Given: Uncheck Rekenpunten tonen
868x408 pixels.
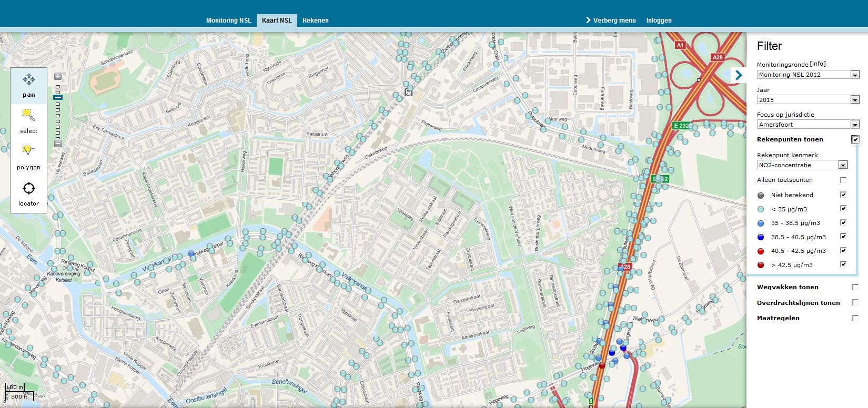Looking at the screenshot, I should pos(855,139).
